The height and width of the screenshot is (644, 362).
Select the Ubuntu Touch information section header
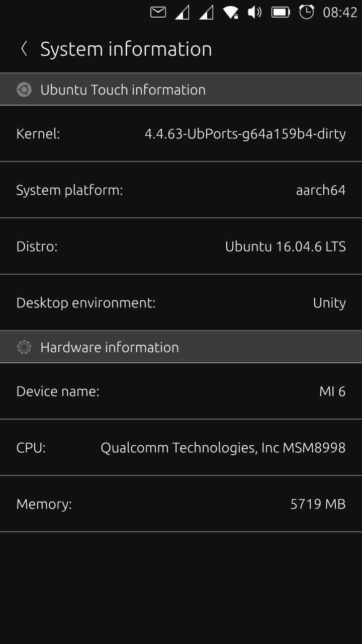pos(181,90)
